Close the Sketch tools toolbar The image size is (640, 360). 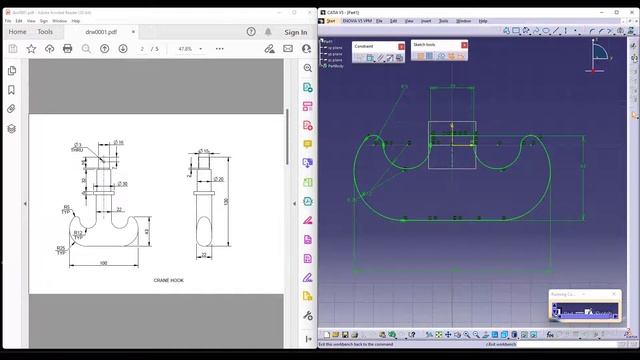(464, 45)
